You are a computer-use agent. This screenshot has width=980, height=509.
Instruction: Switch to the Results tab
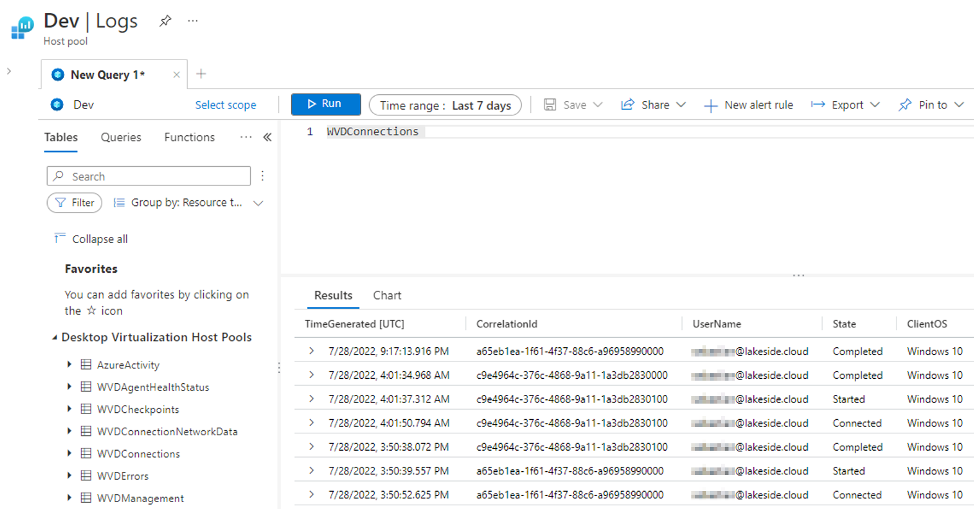333,296
